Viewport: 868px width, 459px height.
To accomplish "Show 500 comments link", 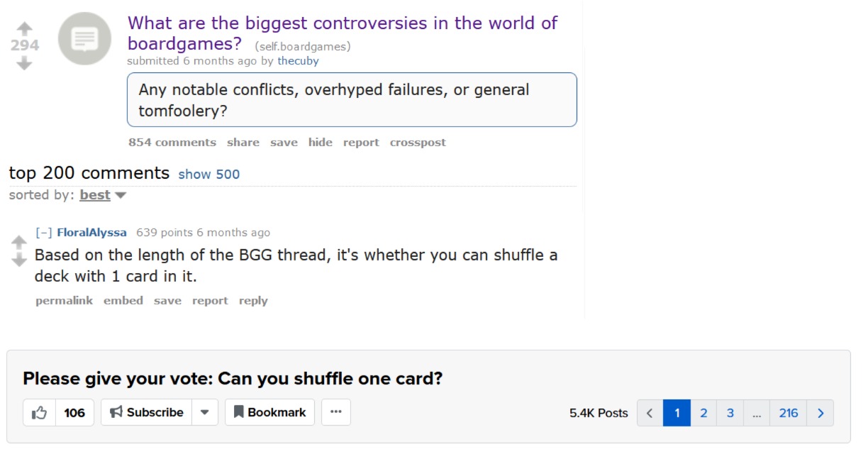I will 209,175.
